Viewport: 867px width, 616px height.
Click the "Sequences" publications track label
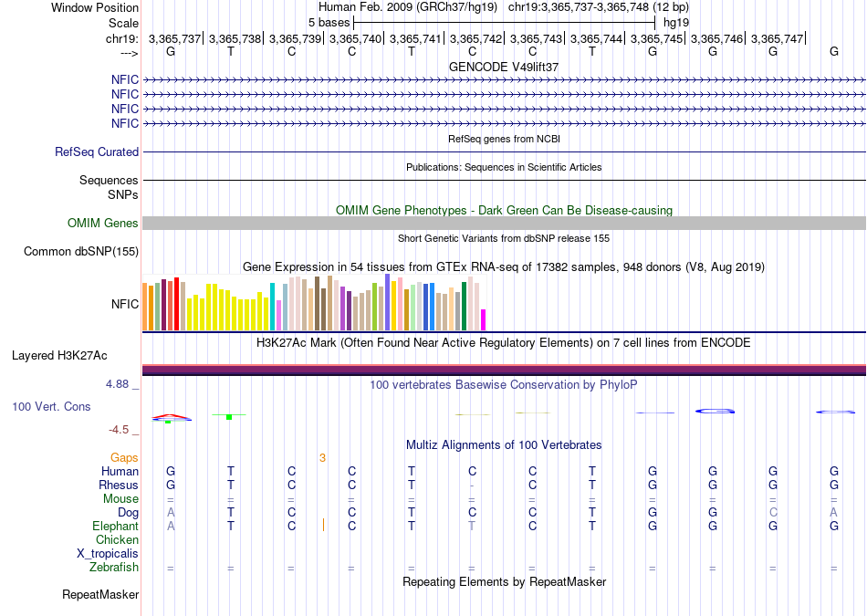[x=109, y=181]
